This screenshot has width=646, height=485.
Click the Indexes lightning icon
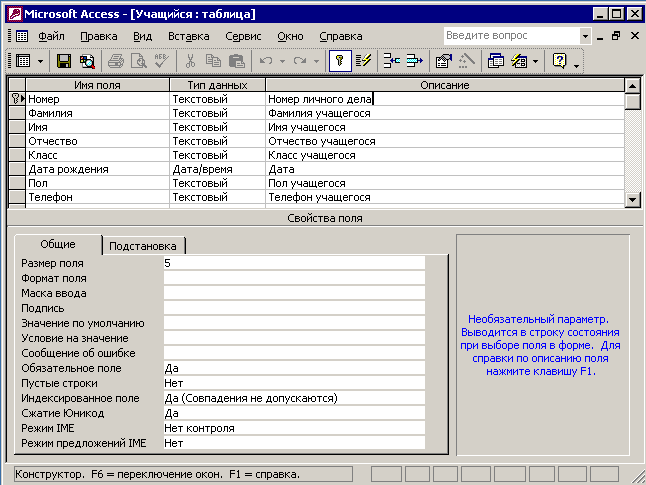click(x=363, y=61)
